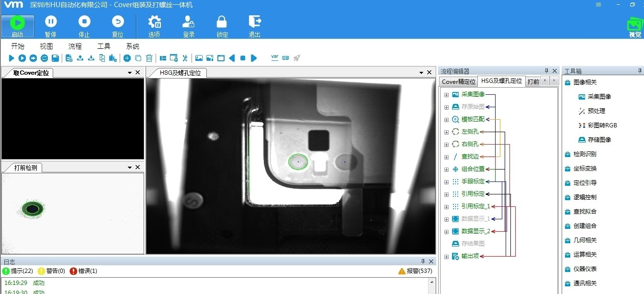Image resolution: width=644 pixels, height=294 pixels.
Task: Expand the 存原始图 node
Action: [446, 107]
